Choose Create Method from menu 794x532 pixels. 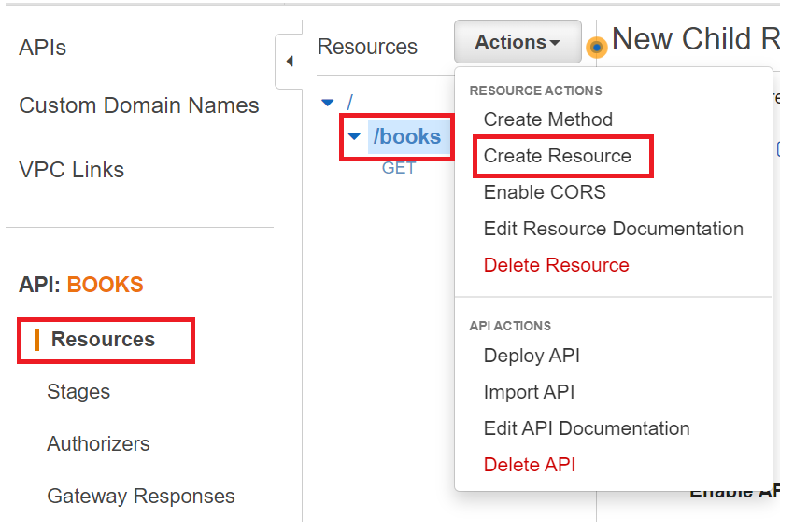tap(548, 119)
